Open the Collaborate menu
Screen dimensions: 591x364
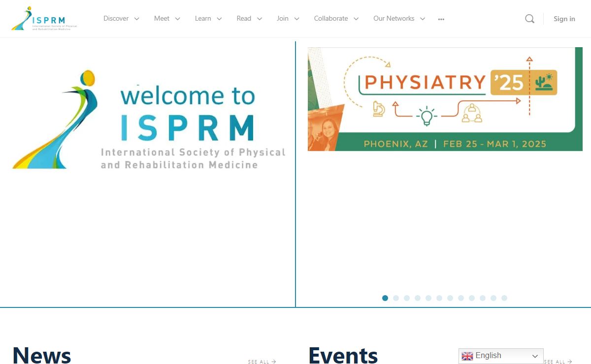[331, 18]
